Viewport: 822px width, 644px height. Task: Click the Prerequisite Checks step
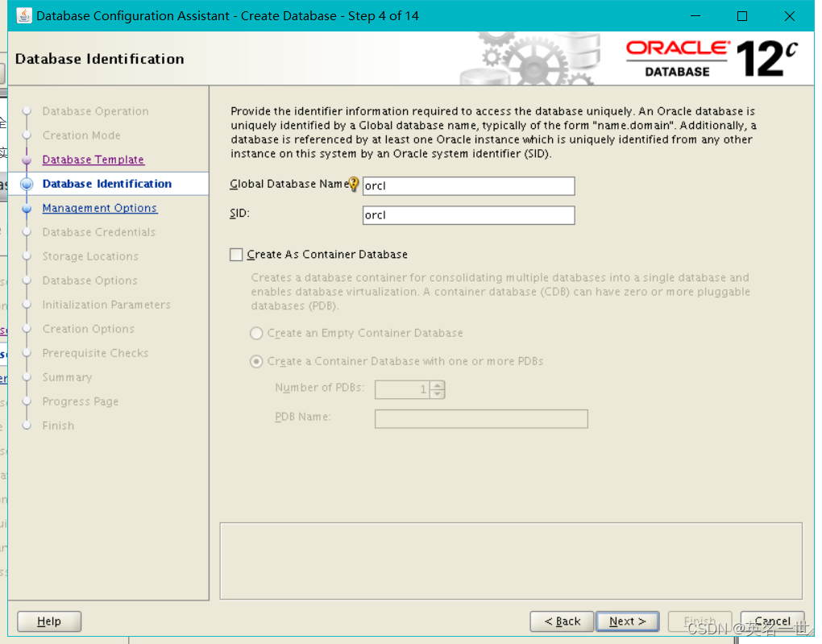pos(95,352)
